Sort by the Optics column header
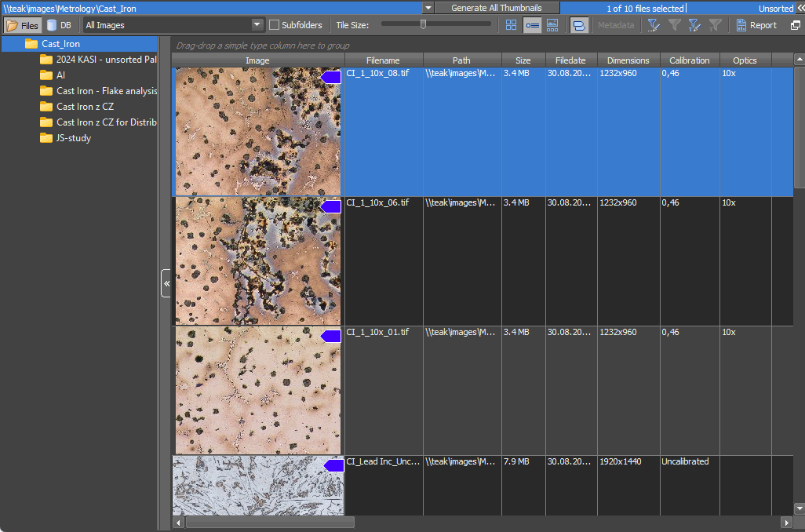This screenshot has width=805, height=532. [x=745, y=60]
